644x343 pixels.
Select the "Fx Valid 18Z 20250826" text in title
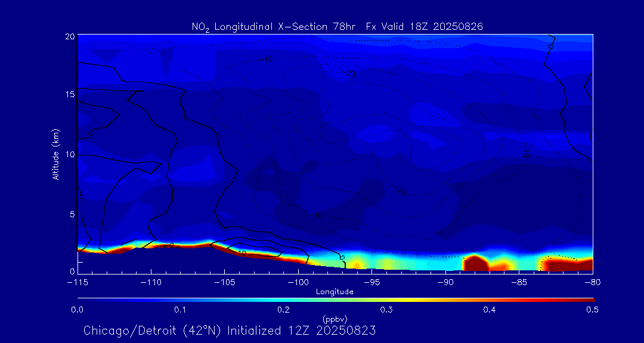(x=425, y=26)
